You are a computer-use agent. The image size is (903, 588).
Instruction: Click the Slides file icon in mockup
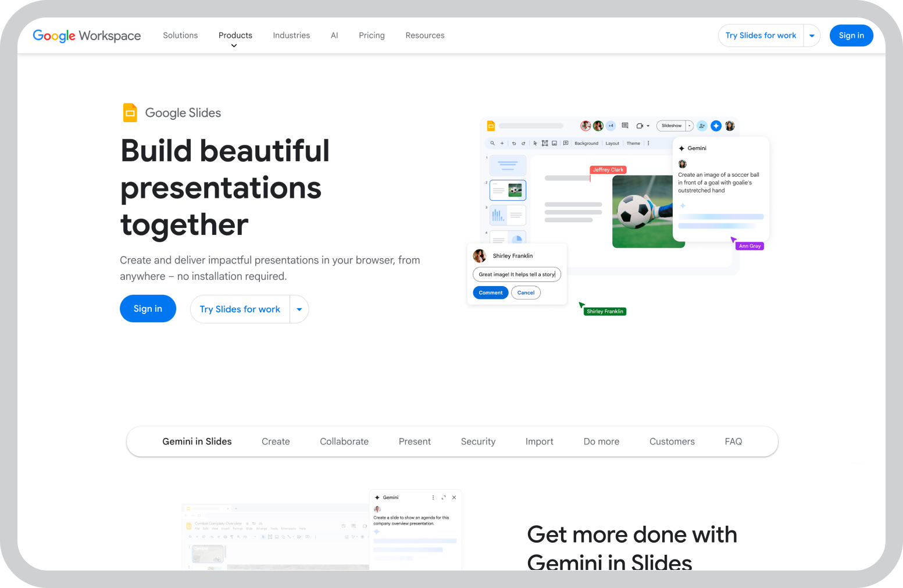(x=491, y=126)
